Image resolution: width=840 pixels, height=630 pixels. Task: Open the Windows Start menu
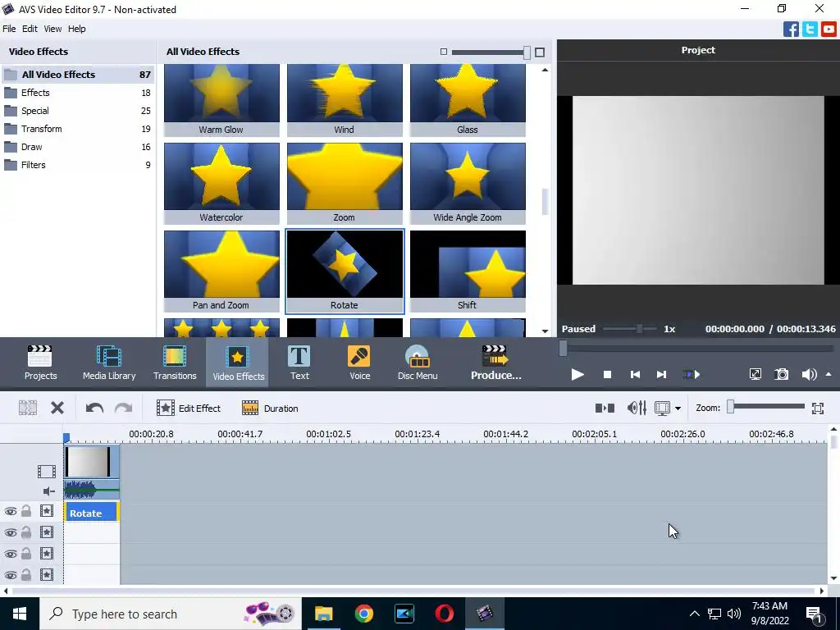tap(20, 614)
